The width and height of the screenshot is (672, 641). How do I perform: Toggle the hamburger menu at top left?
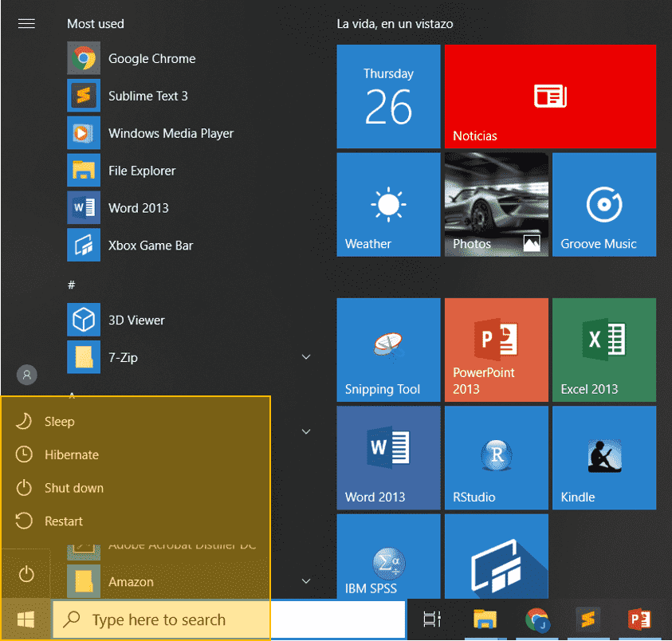pyautogui.click(x=26, y=24)
